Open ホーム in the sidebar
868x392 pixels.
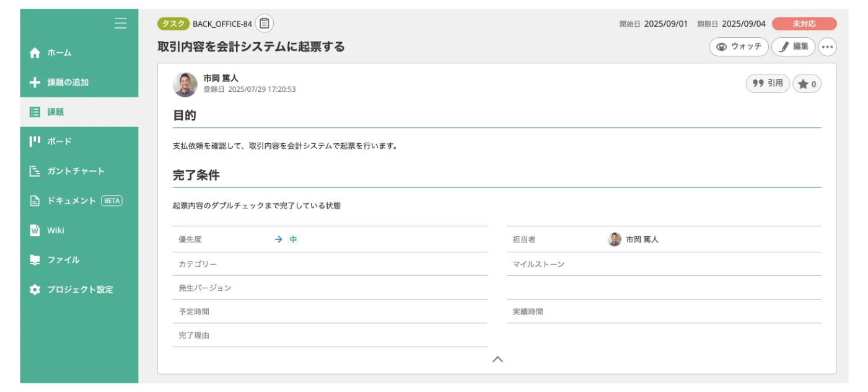(x=79, y=53)
